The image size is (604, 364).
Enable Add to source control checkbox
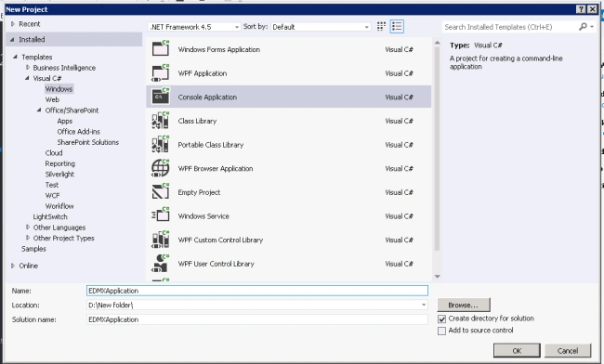point(441,331)
